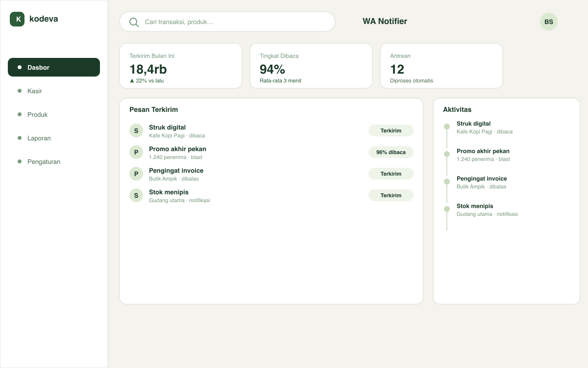The image size is (588, 368).
Task: Open the Terkirim Bulan Ini stat card
Action: click(181, 66)
